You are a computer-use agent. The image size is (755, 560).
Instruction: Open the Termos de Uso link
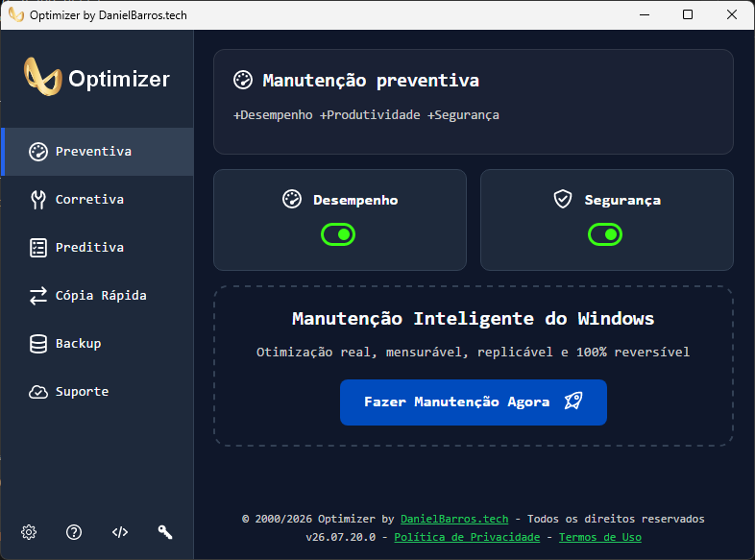point(600,537)
